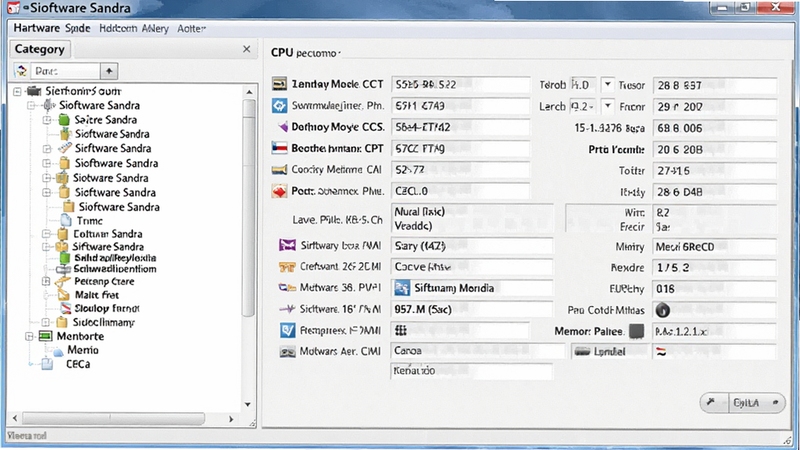Expand the Peteanp Ctere tree node
800x450 pixels.
(x=46, y=282)
